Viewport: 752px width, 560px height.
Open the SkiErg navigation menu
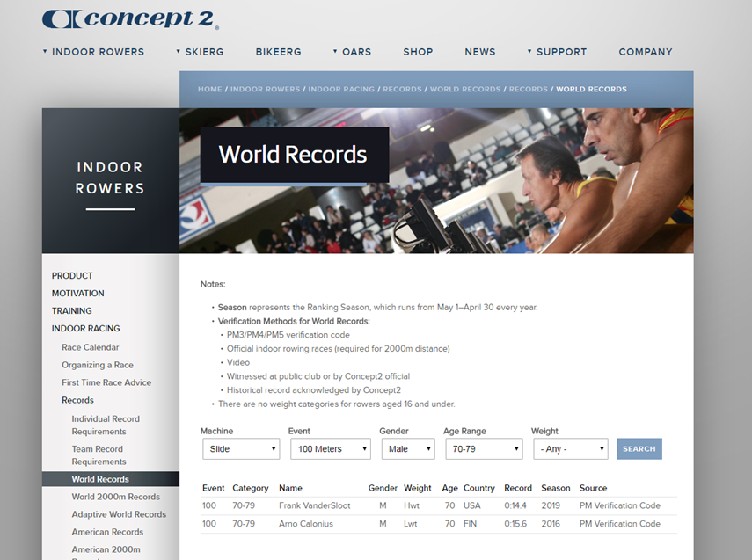coord(204,52)
